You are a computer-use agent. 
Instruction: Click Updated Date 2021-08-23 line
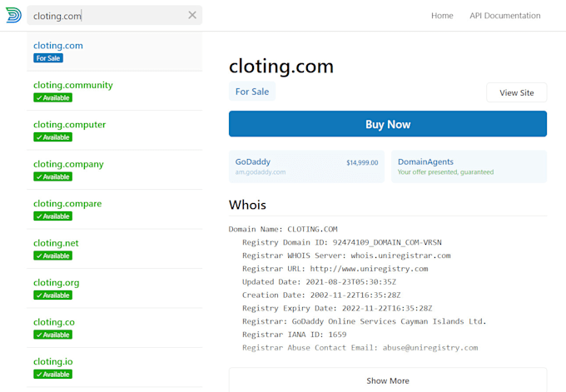319,282
